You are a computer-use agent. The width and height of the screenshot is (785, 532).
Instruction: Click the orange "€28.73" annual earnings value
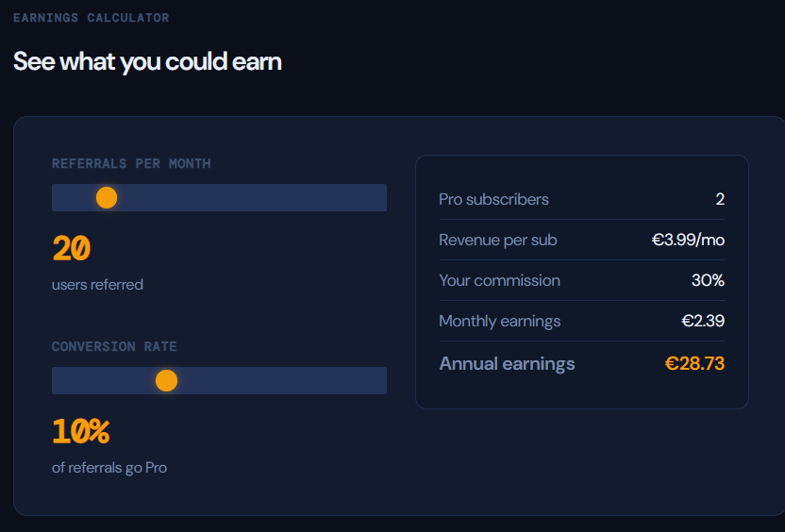coord(694,363)
